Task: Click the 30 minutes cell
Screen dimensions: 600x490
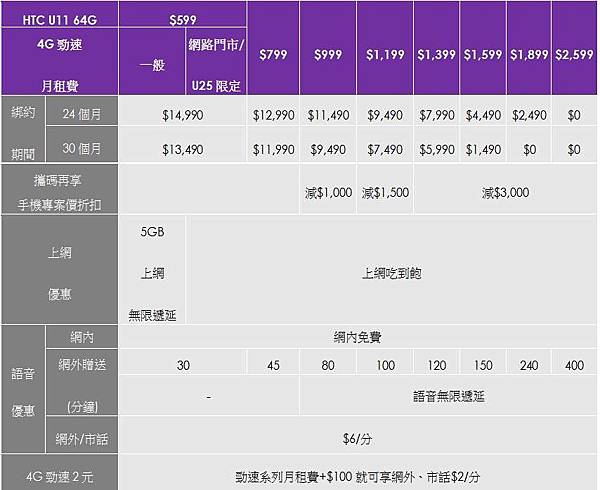Action: pyautogui.click(x=183, y=362)
